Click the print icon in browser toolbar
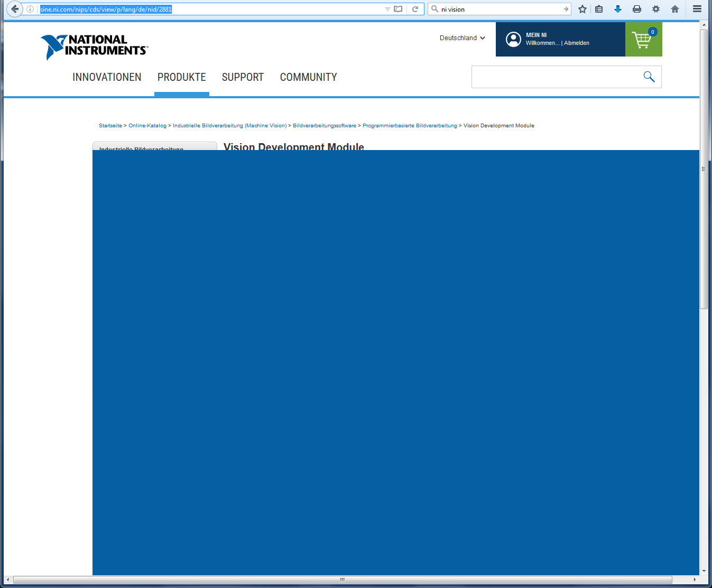The height and width of the screenshot is (588, 712). [x=637, y=9]
